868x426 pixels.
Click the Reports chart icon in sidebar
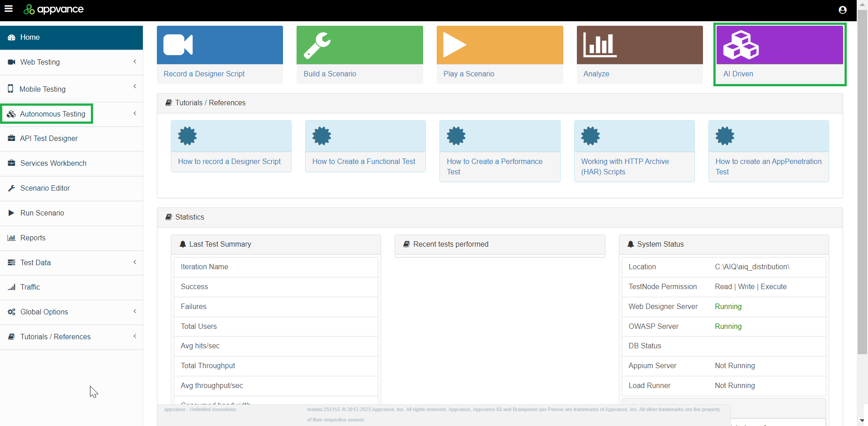click(x=12, y=238)
